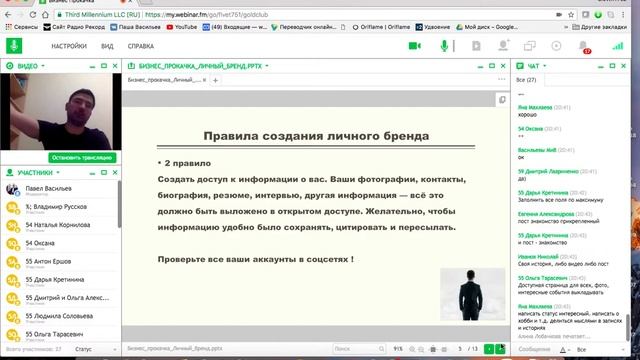Click the ВИДЕО panel camera icon
Screen dimensions: 640x360
pyautogui.click(x=10, y=66)
